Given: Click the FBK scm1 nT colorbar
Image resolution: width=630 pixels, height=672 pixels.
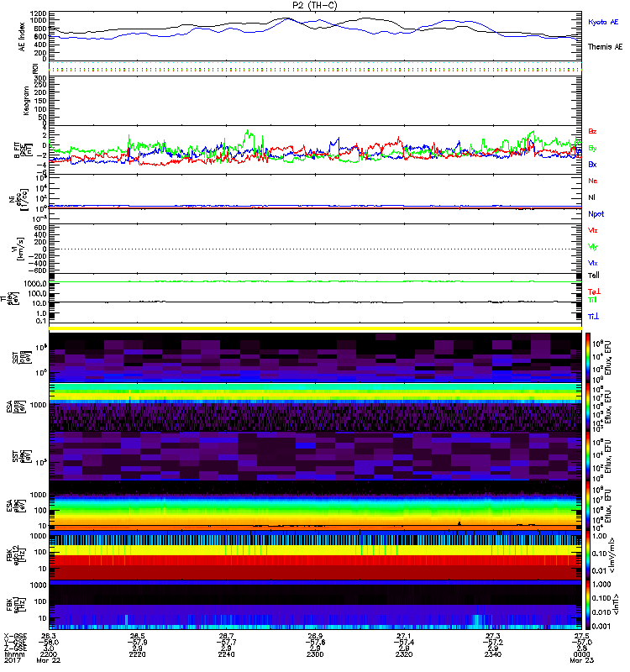Looking at the screenshot, I should coord(588,605).
